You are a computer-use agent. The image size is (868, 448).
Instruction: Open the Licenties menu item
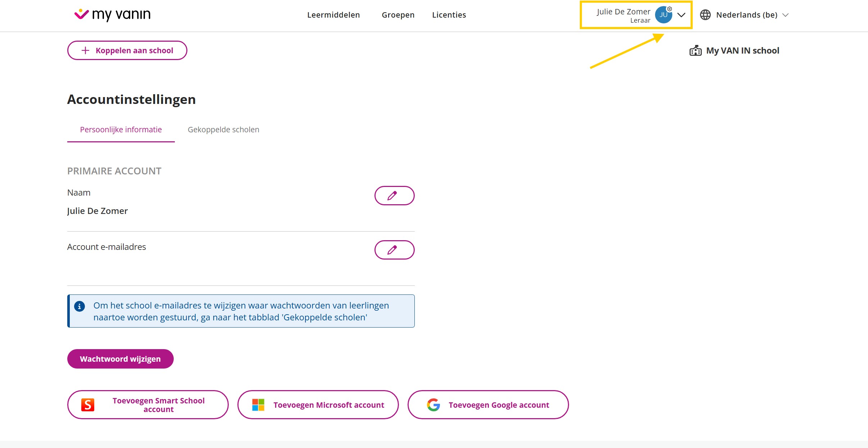[449, 15]
